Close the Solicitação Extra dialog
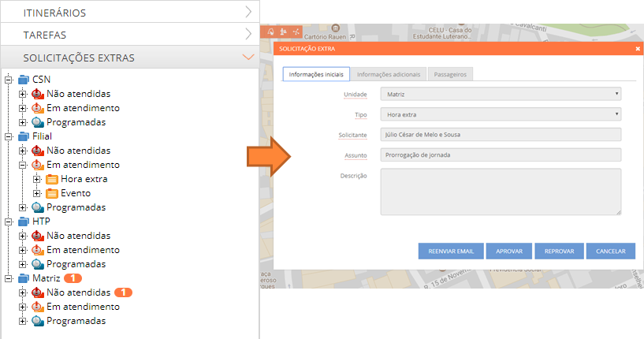 click(x=638, y=49)
